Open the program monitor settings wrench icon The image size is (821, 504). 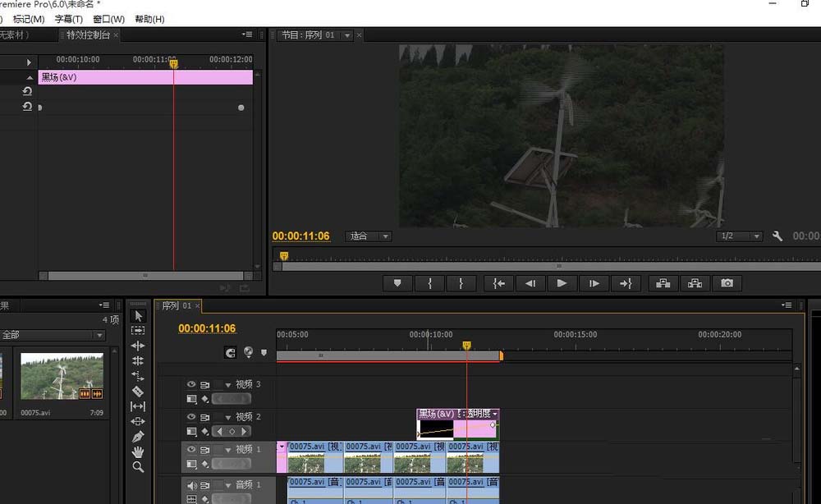pyautogui.click(x=777, y=236)
